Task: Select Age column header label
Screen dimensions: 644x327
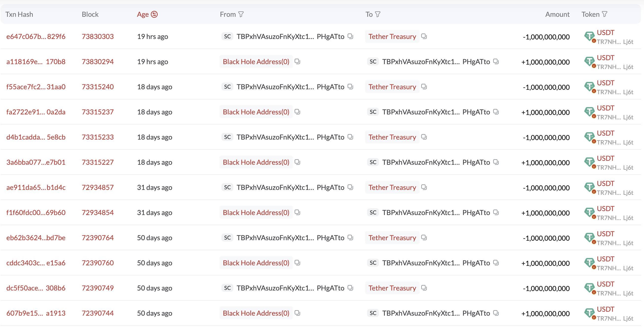Action: click(x=143, y=15)
